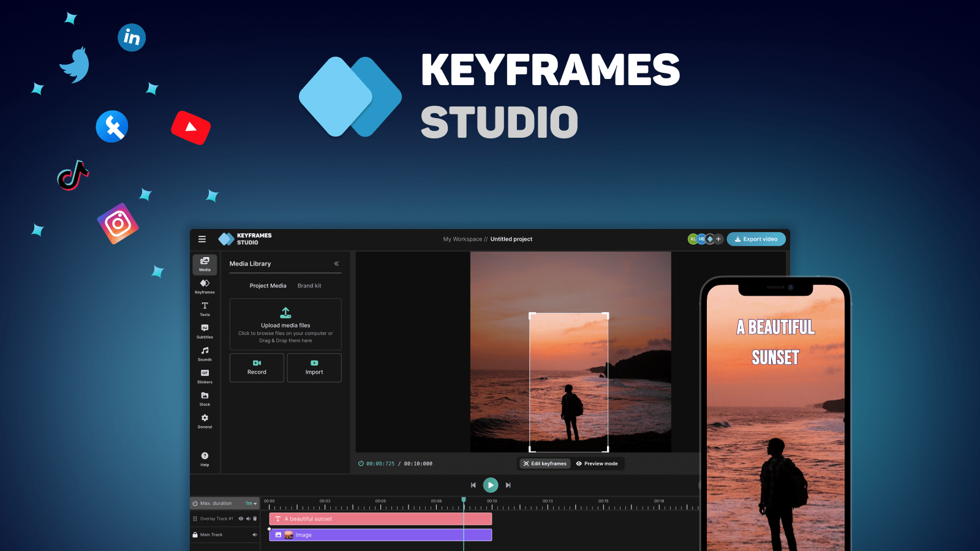This screenshot has width=980, height=551.
Task: Open the Max. duration dropdown
Action: click(x=251, y=503)
